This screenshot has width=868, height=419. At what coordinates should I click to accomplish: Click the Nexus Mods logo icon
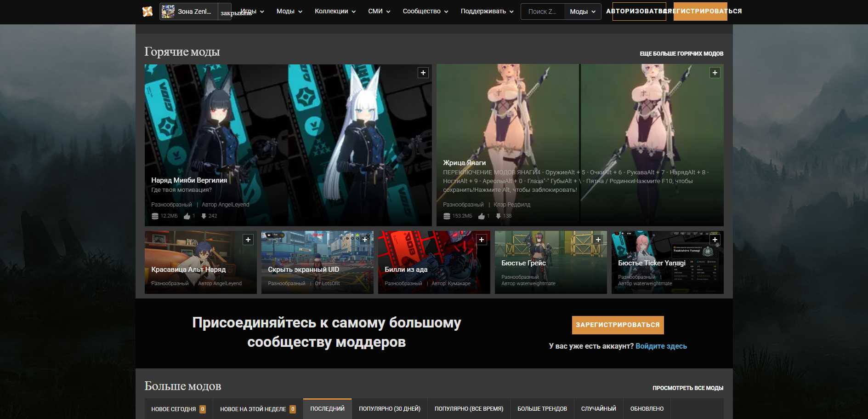click(148, 11)
